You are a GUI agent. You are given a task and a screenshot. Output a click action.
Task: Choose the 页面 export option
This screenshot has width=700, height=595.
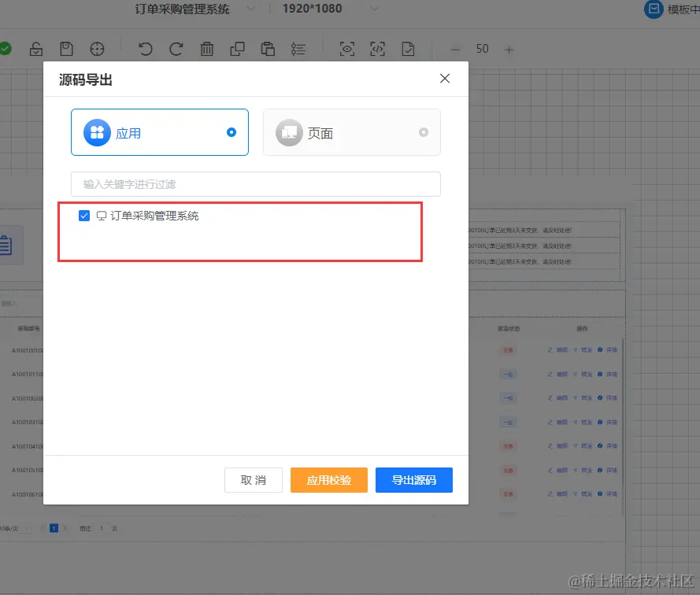[352, 132]
